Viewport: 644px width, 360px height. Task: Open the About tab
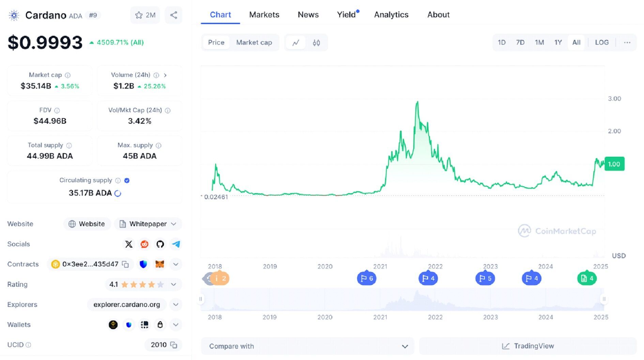point(439,15)
